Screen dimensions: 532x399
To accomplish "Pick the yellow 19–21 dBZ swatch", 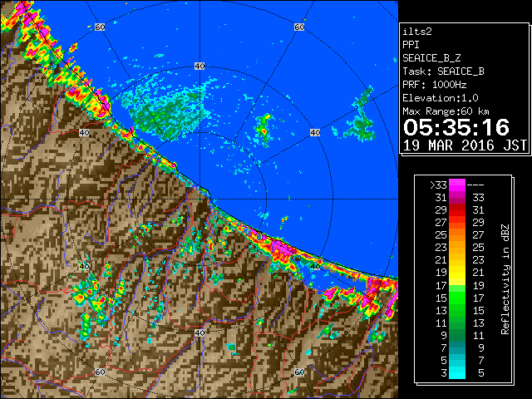I will pyautogui.click(x=457, y=273).
